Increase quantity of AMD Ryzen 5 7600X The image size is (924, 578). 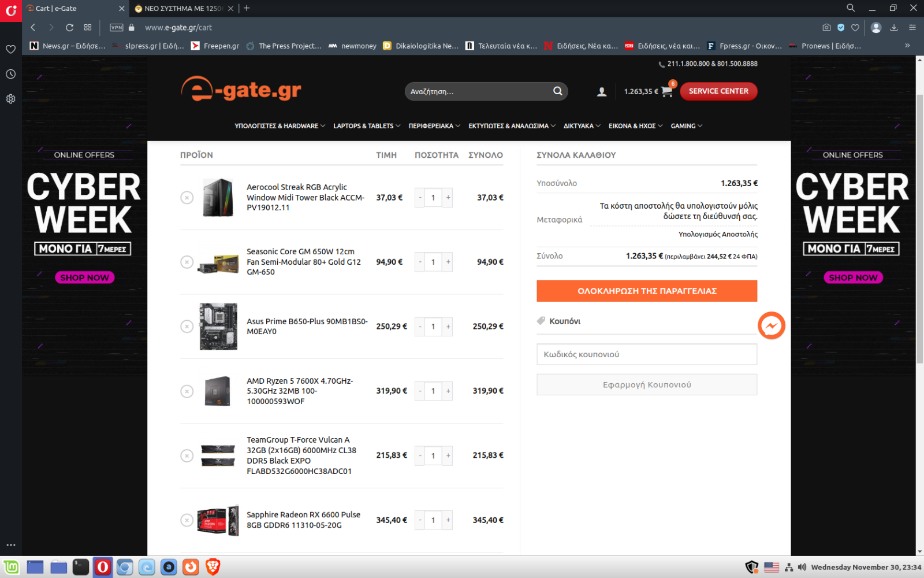click(x=448, y=391)
